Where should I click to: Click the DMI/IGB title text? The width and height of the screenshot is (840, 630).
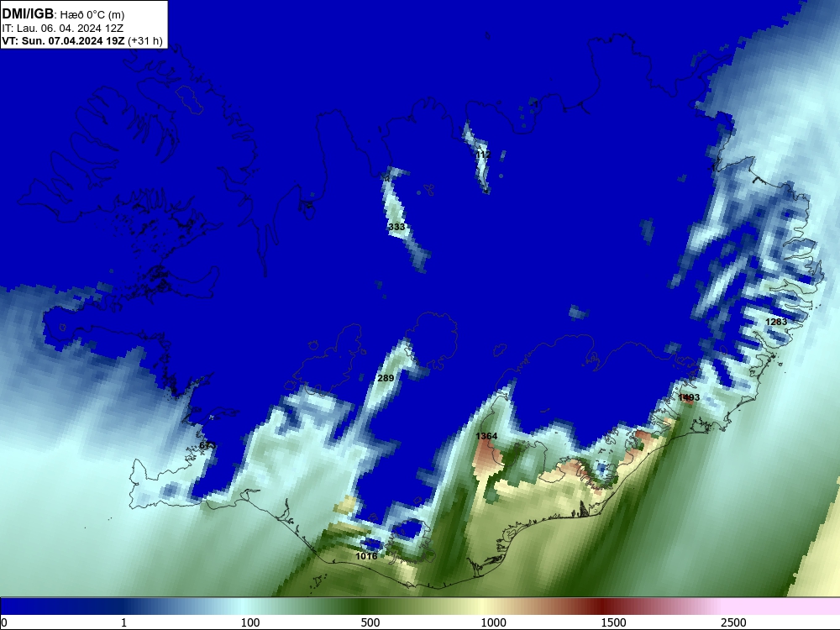click(28, 14)
